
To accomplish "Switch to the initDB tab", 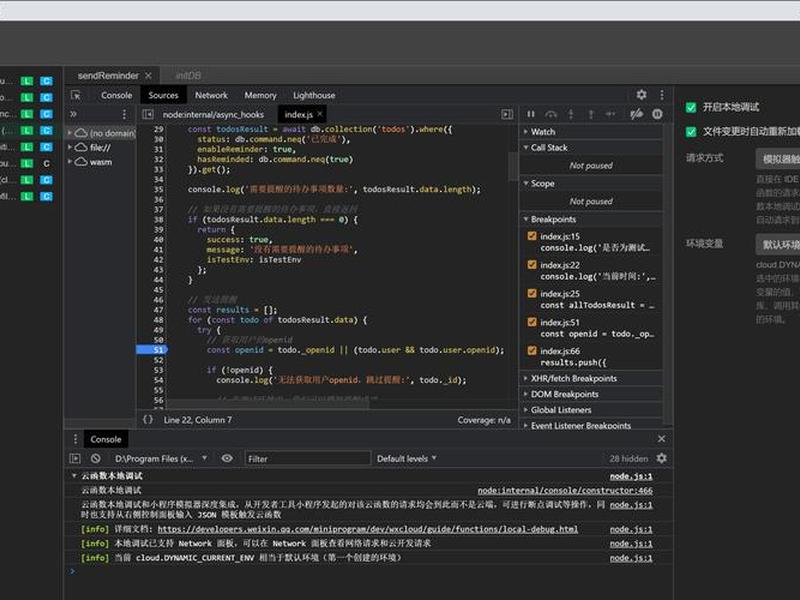I will click(x=188, y=76).
